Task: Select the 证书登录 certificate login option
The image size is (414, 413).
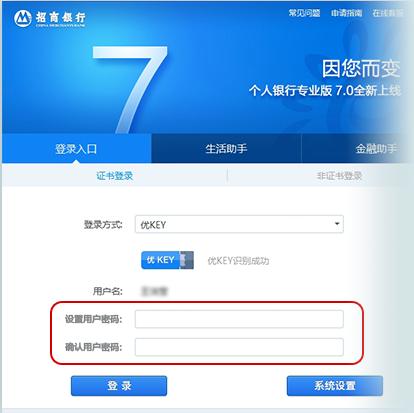Action: tap(115, 176)
